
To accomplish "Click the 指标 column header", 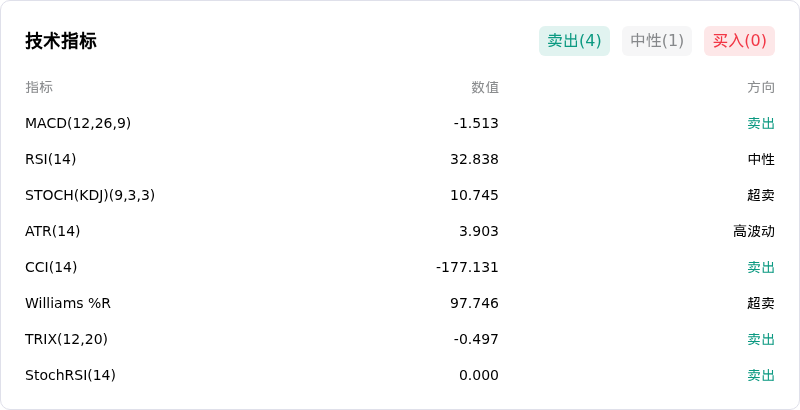I will pos(39,87).
